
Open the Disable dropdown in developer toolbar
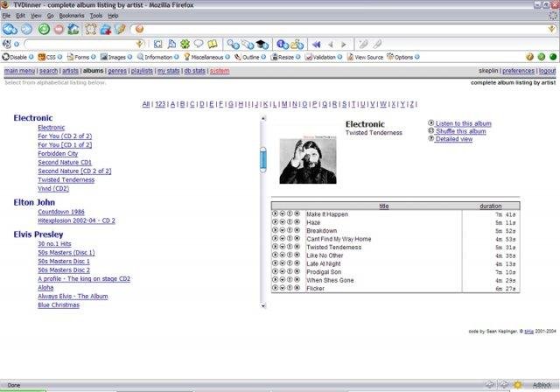tap(17, 57)
